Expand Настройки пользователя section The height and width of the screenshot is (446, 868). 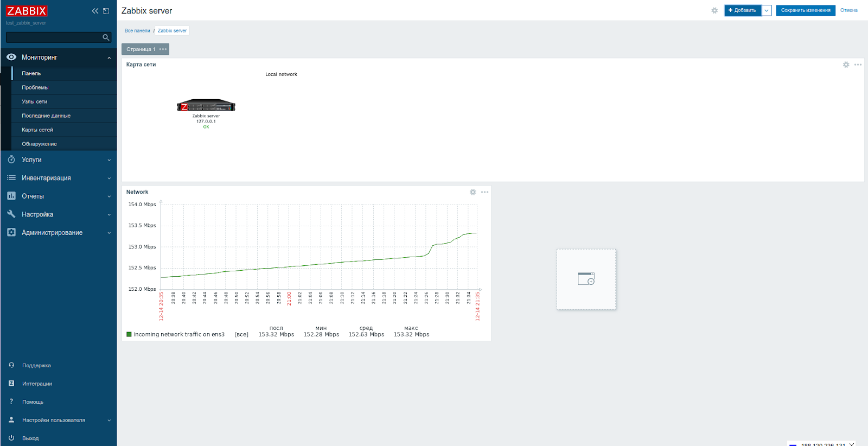pyautogui.click(x=59, y=420)
